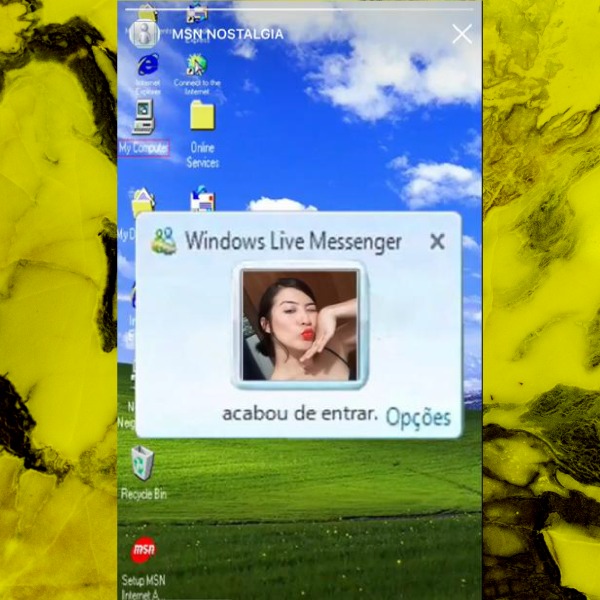Close the story with the white X

pyautogui.click(x=461, y=34)
